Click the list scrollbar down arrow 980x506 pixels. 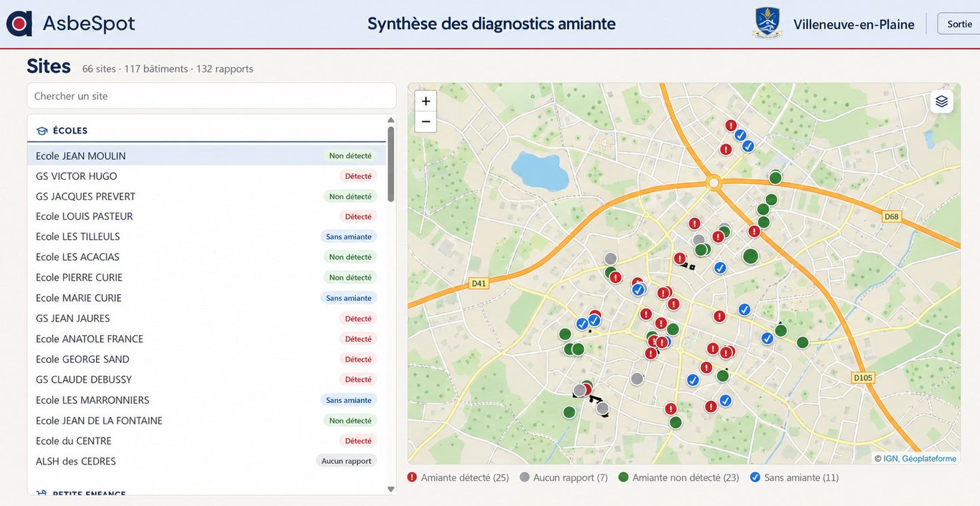point(391,489)
